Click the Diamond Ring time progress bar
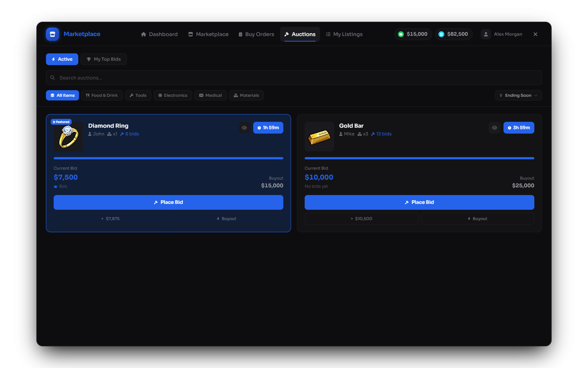 [x=168, y=158]
